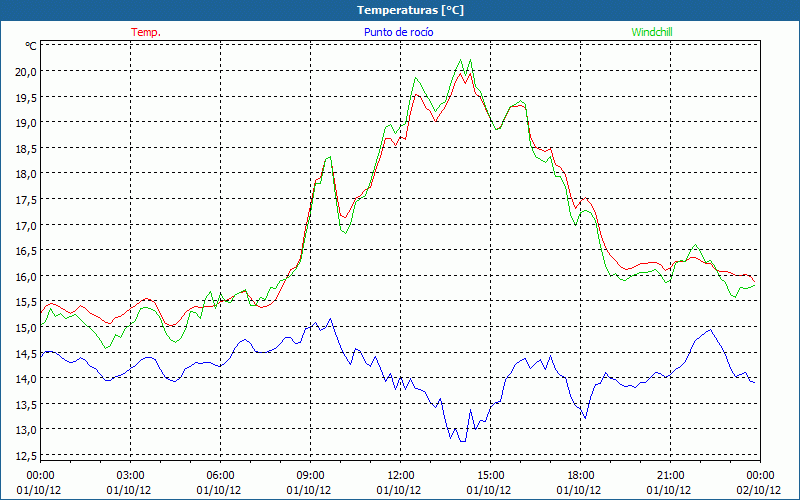Screen dimensions: 800x500
Task: Click the '13,5' y-axis value
Action: (x=27, y=405)
